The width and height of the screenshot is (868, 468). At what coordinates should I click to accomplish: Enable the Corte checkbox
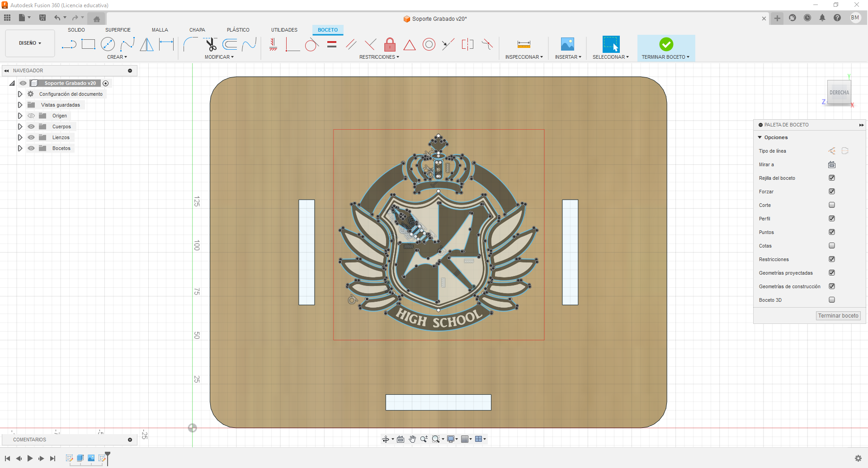click(x=832, y=205)
